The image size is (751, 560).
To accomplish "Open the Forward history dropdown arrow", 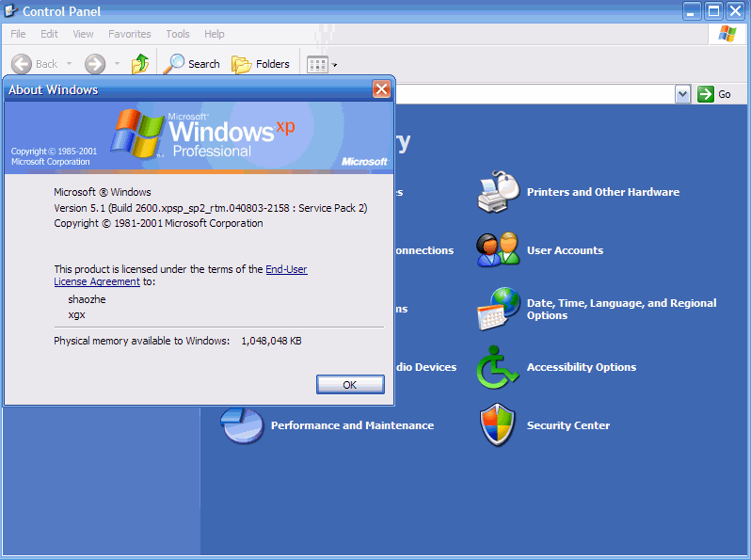I will point(117,63).
